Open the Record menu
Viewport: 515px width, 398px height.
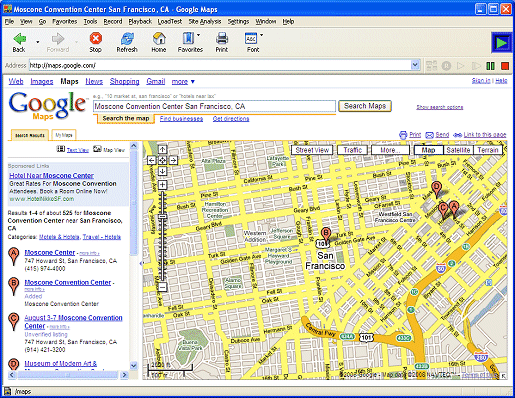click(113, 22)
